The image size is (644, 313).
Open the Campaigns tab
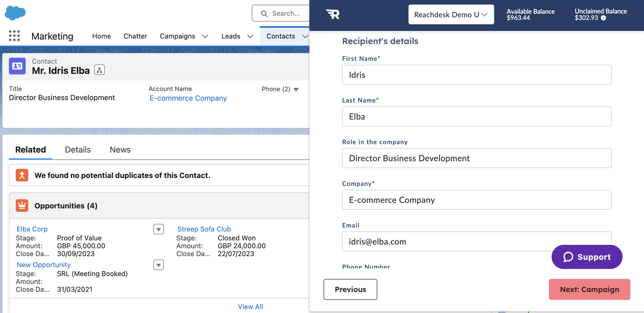click(177, 36)
